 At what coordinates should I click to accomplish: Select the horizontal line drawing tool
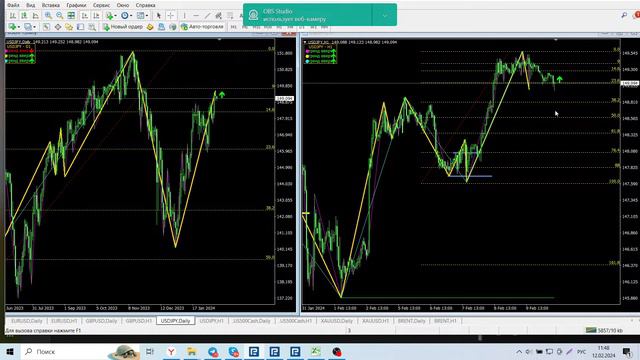coord(196,16)
